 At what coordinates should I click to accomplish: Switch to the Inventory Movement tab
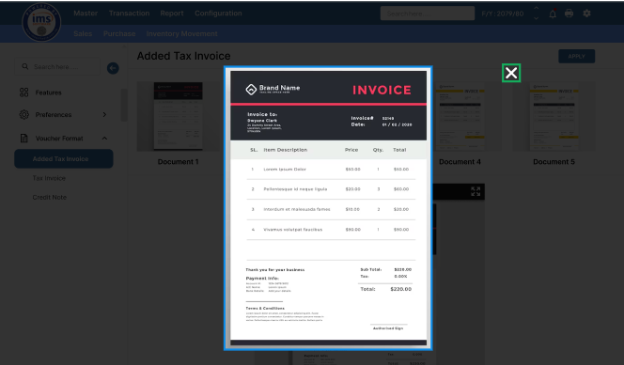coord(181,34)
